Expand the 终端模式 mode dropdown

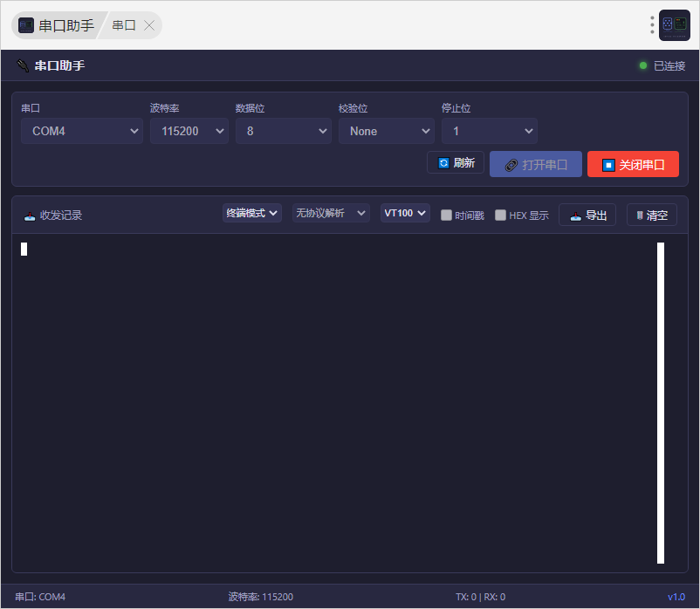pos(251,213)
